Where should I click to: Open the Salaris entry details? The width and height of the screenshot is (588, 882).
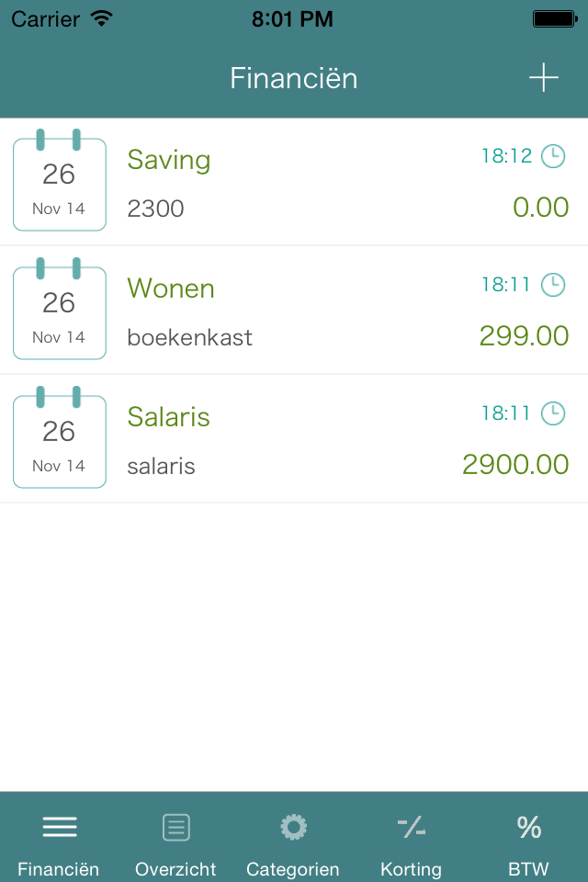(x=294, y=438)
